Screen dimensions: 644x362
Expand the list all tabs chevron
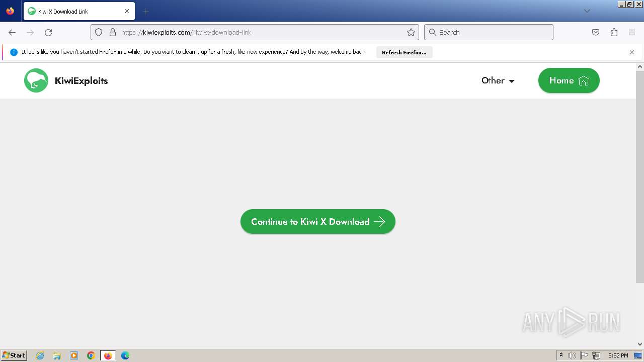(587, 11)
